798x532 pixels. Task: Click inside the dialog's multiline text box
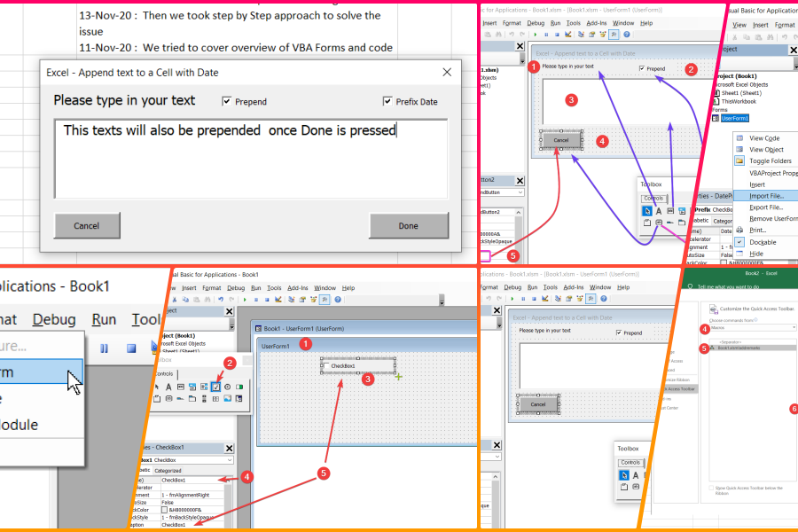coord(251,159)
